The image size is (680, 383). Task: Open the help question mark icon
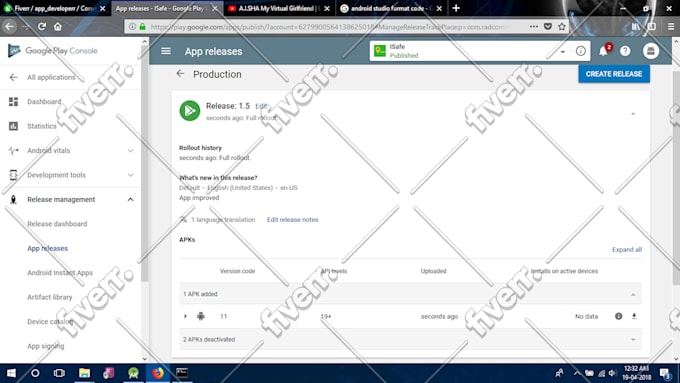coord(625,51)
